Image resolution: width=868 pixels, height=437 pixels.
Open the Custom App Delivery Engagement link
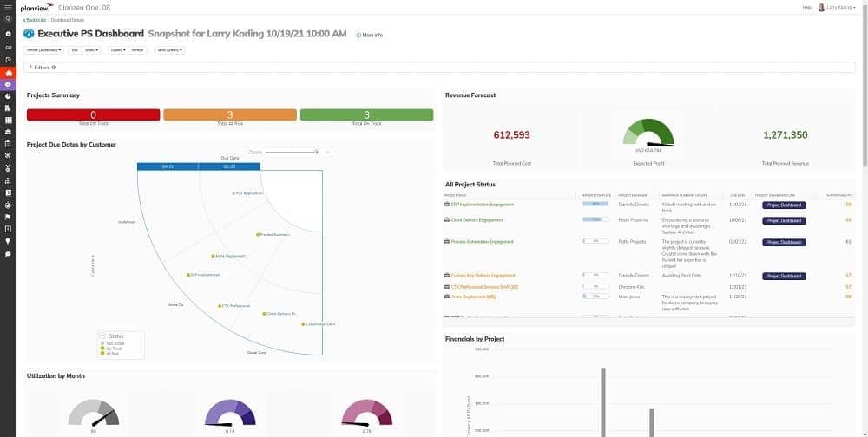tap(483, 276)
